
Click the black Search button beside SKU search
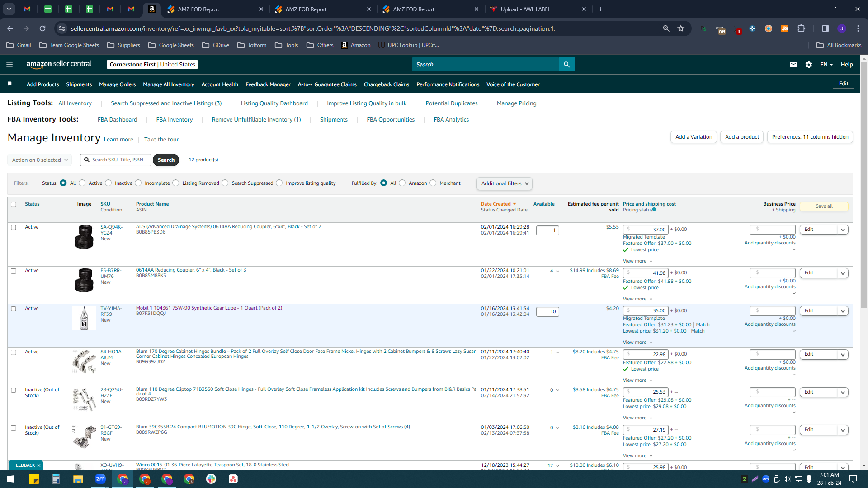(166, 160)
